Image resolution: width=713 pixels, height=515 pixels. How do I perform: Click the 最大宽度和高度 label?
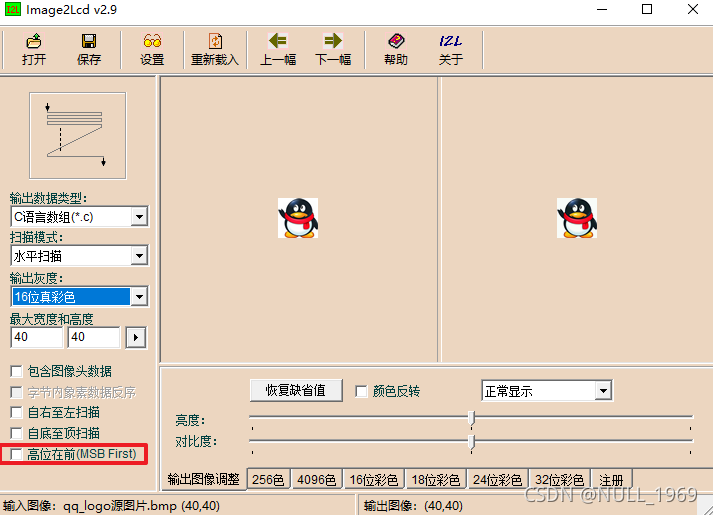pyautogui.click(x=51, y=319)
